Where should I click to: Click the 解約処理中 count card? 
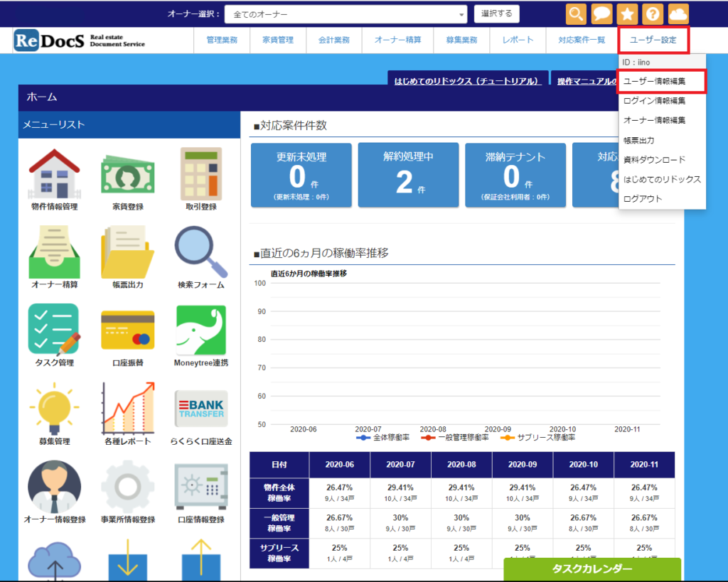(409, 175)
